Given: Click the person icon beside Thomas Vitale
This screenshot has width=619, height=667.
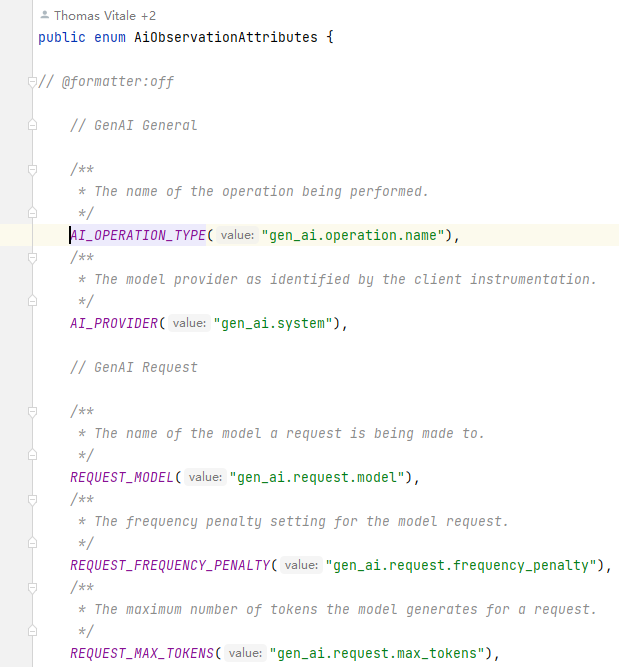Looking at the screenshot, I should [x=45, y=15].
